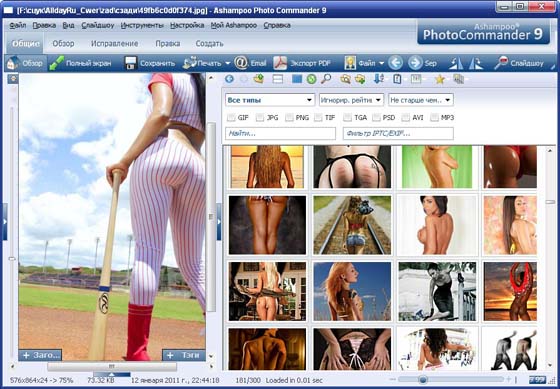Viewport: 560px width, 389px height.
Task: Open the Инструменты menu
Action: (142, 25)
